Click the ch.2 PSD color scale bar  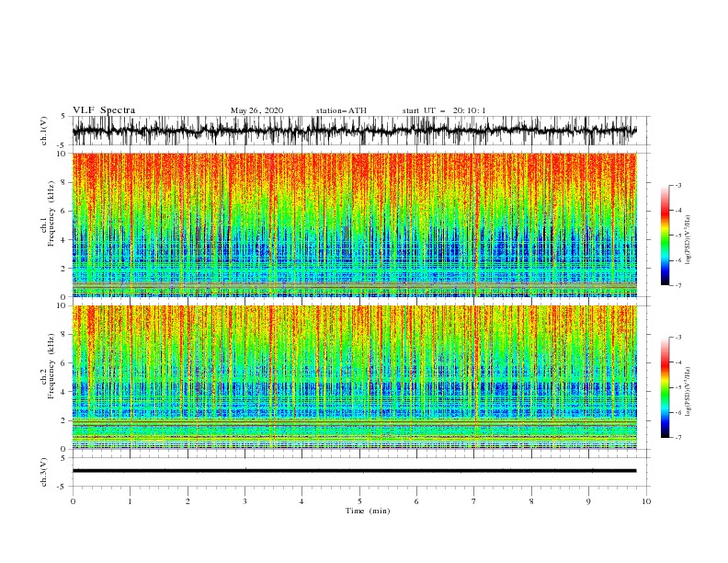[665, 387]
